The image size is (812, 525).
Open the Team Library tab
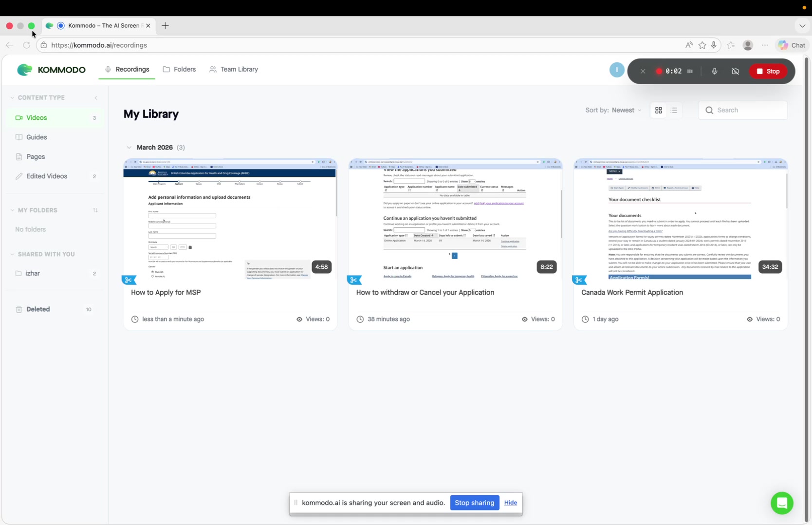[x=234, y=69]
